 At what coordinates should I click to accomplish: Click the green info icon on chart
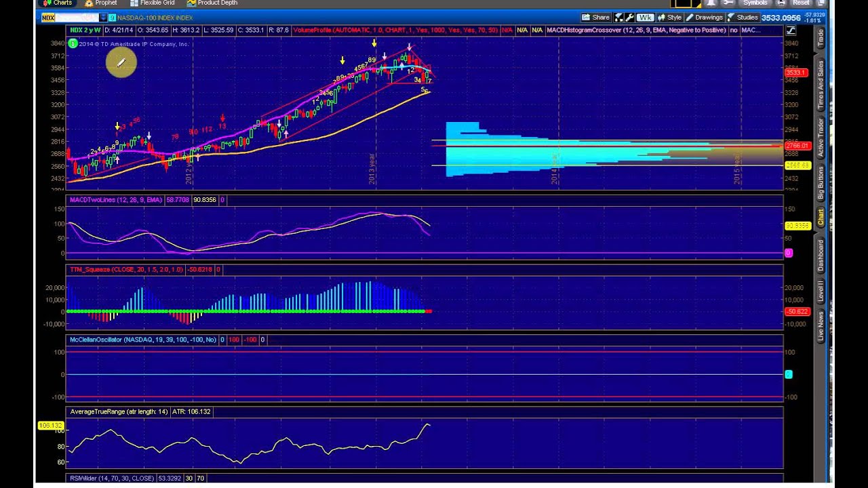click(x=73, y=43)
